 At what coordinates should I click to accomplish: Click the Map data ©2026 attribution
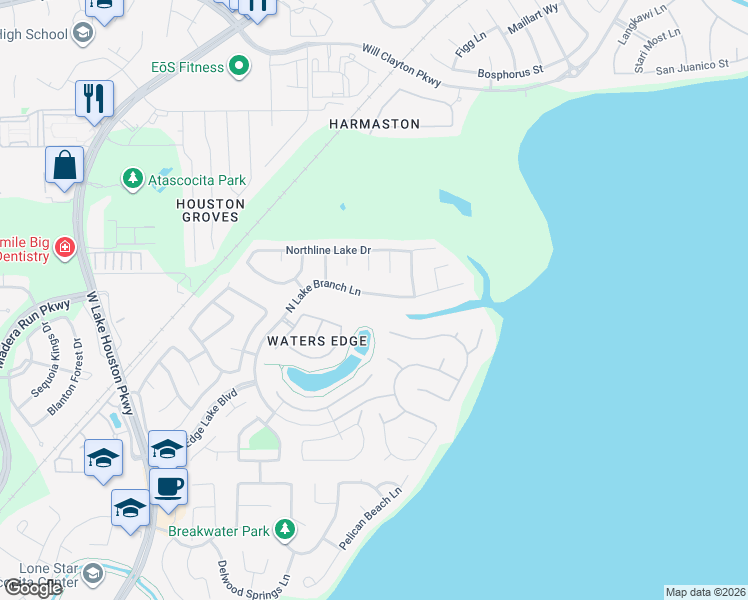706,592
